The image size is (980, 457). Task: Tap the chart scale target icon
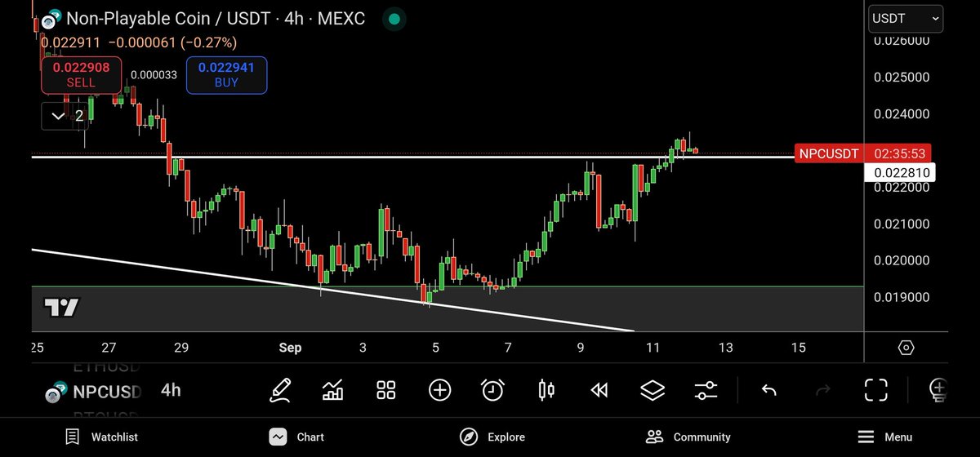coord(906,348)
